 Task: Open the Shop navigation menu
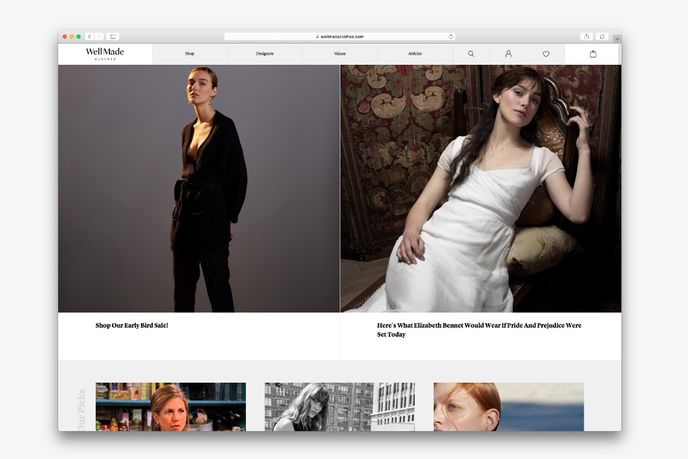click(x=190, y=54)
